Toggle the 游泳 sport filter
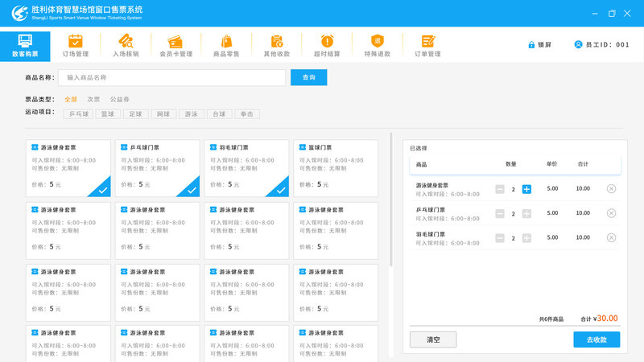Screen dimensions: 644x362 pos(192,114)
